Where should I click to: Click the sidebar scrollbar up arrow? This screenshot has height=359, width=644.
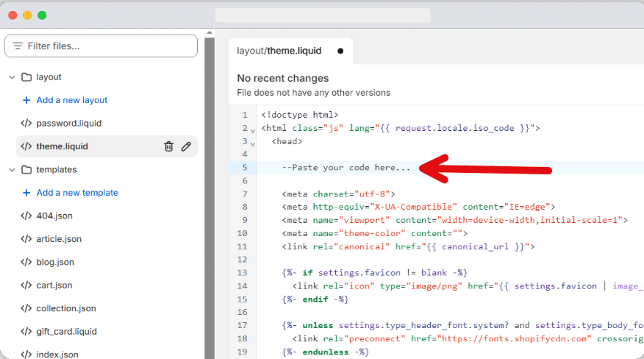(210, 32)
